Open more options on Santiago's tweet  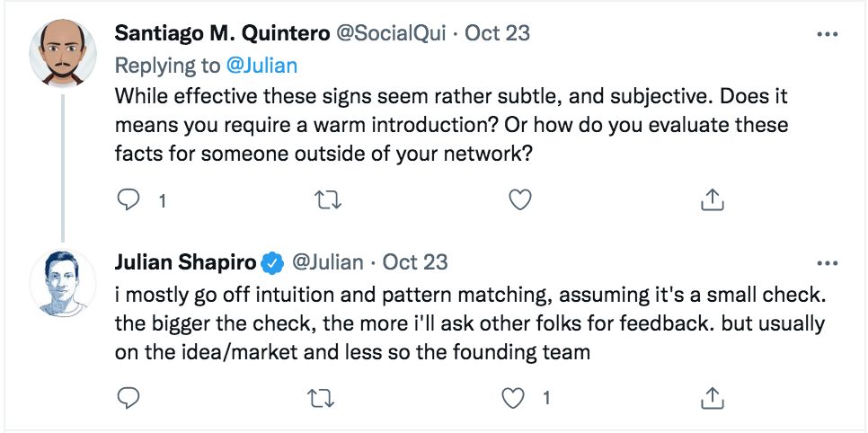[826, 36]
